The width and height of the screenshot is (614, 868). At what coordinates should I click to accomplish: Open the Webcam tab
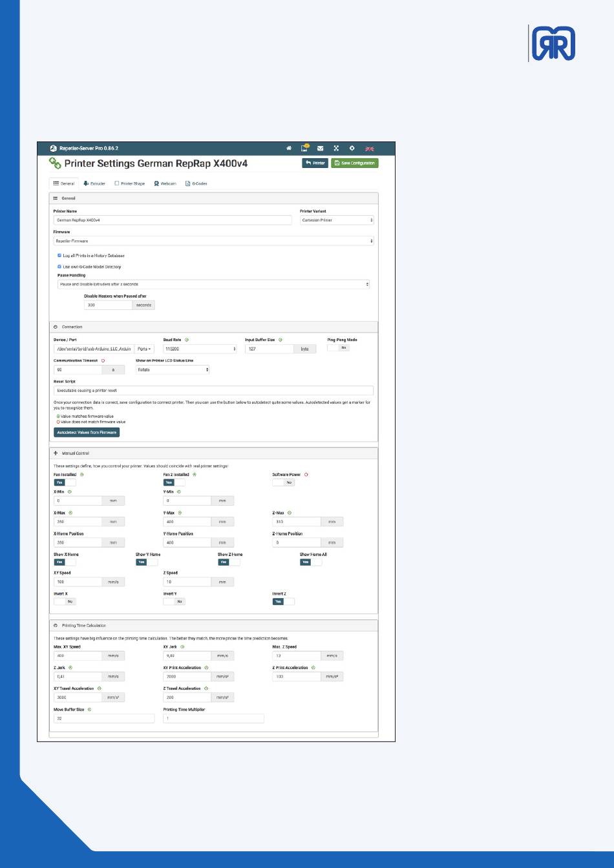pyautogui.click(x=165, y=183)
